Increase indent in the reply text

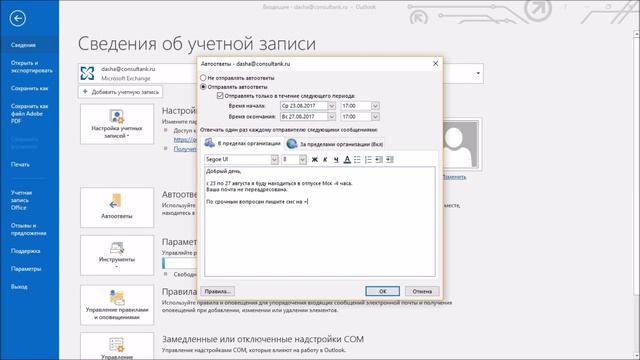[x=390, y=160]
